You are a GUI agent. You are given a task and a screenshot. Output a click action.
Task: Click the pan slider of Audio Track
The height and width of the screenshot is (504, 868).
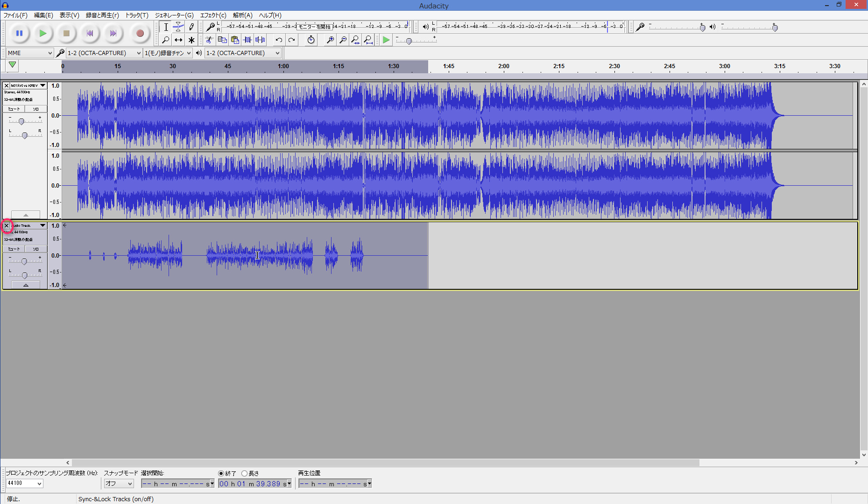tap(25, 275)
